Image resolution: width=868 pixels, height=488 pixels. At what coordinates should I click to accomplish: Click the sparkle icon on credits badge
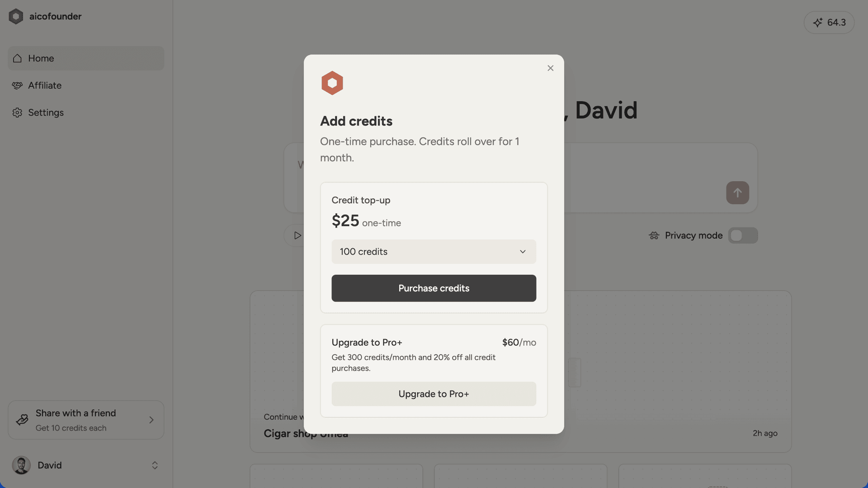coord(818,22)
